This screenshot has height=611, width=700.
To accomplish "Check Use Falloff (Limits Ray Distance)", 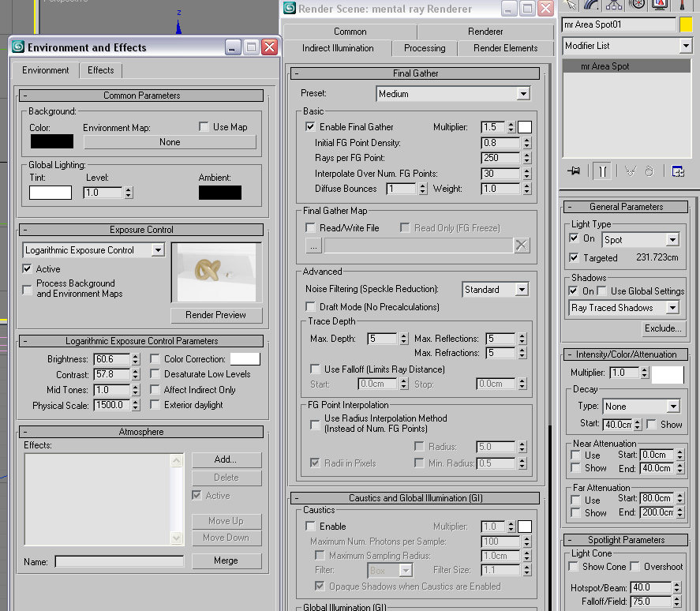I will pos(315,369).
